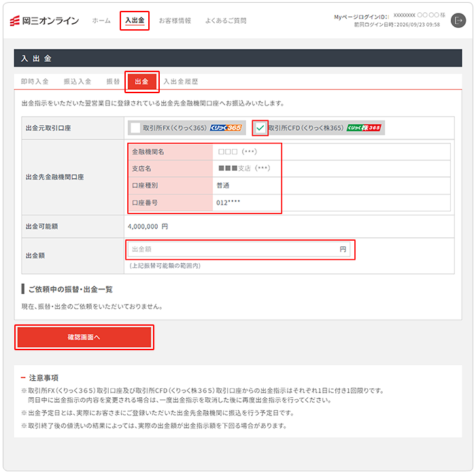Image resolution: width=476 pixels, height=474 pixels.
Task: Open the ホーム menu item
Action: (101, 20)
